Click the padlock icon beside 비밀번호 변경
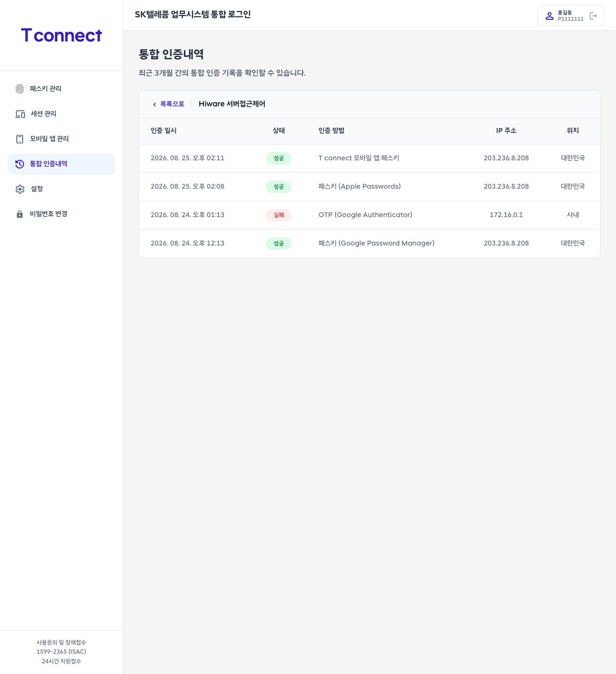This screenshot has height=674, width=616. pos(20,214)
